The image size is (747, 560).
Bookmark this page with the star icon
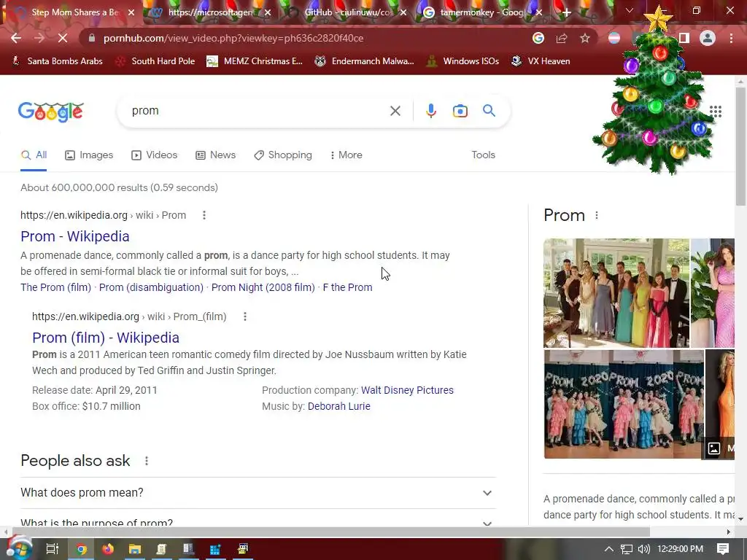pos(585,38)
